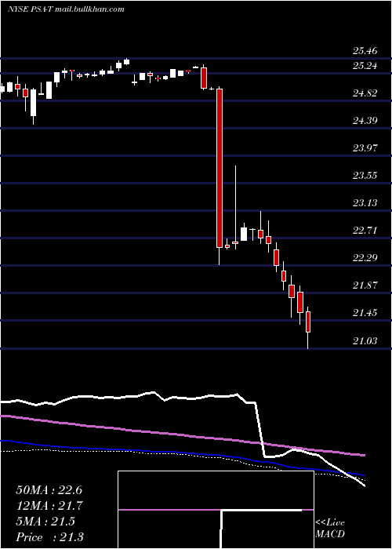Click the 21.45 price axis label
Viewport: 392px width, 549px height.
[x=365, y=313]
